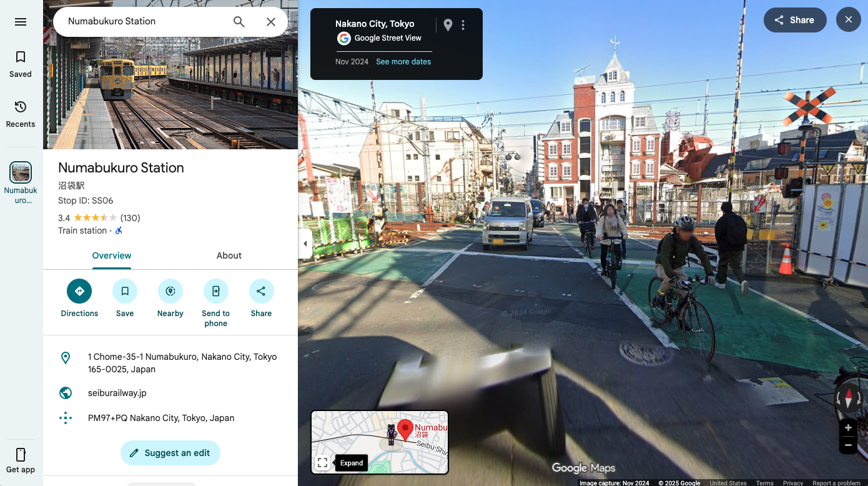Click the Nov 2024 capture date

coord(352,62)
